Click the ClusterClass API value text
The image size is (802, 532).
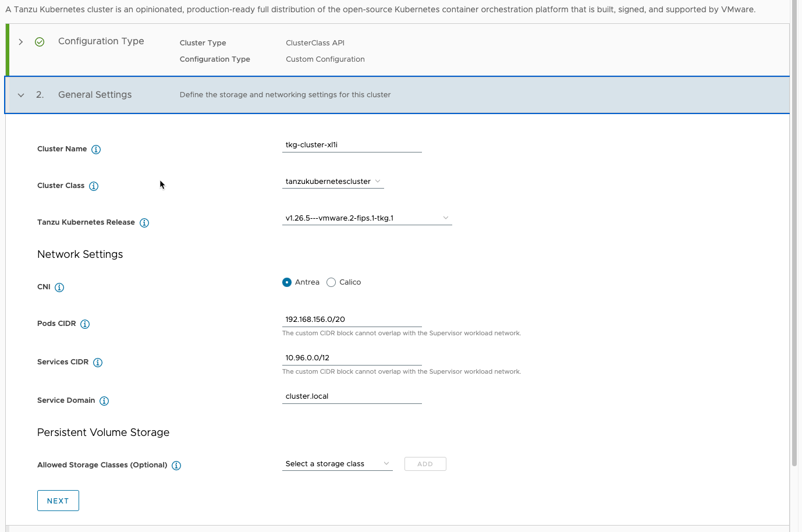click(315, 43)
